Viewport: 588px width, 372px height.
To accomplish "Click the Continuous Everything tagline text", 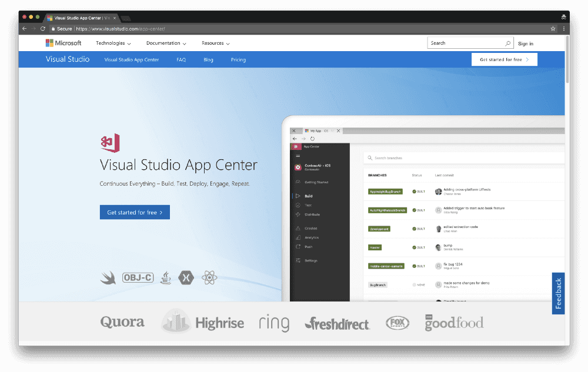I will 175,183.
